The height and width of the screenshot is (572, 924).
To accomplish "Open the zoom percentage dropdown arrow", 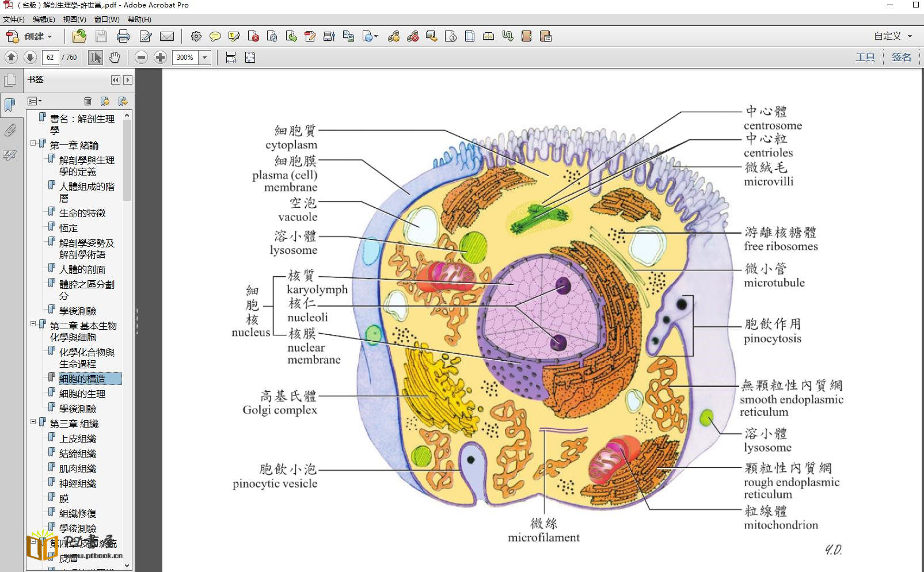I will tap(204, 57).
